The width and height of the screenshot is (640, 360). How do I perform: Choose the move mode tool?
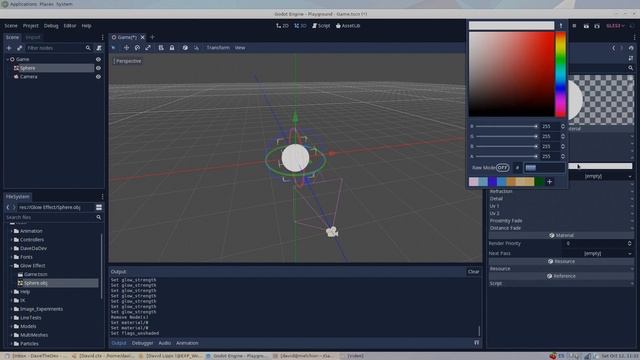click(126, 48)
